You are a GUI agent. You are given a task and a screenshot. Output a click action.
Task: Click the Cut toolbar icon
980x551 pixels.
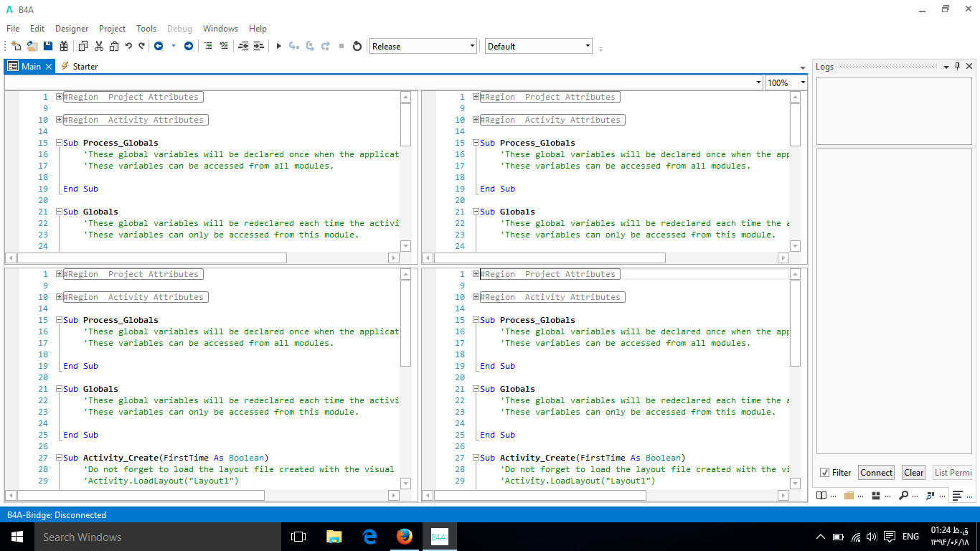click(98, 45)
